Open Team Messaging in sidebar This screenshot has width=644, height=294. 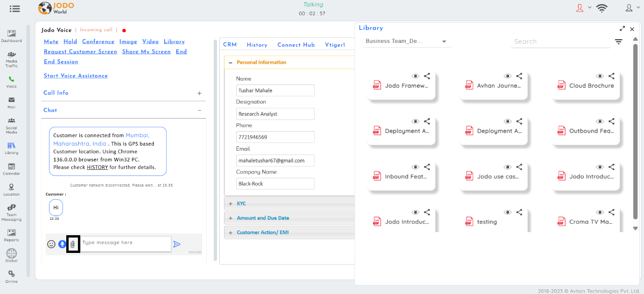[11, 213]
